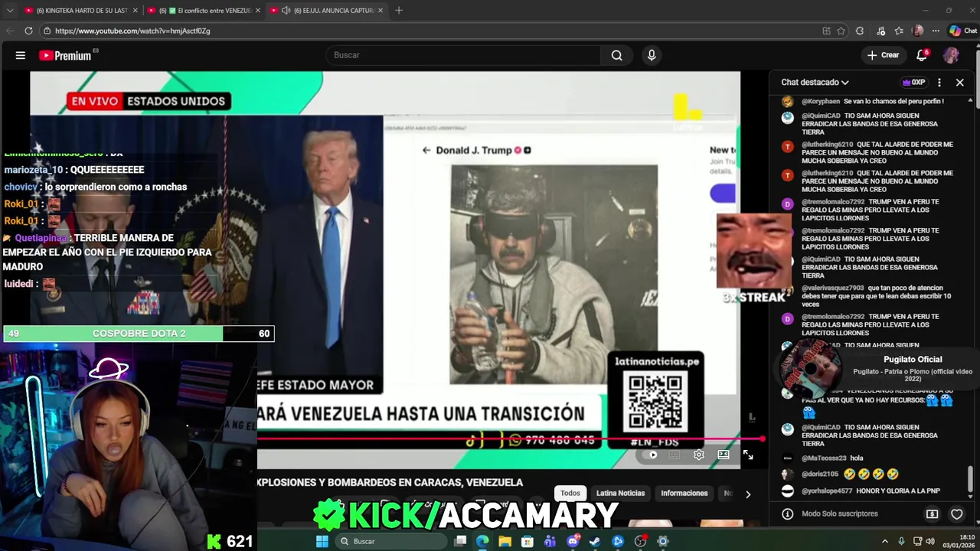Click the YouTube Buscar search field
Image resolution: width=980 pixels, height=551 pixels.
464,55
